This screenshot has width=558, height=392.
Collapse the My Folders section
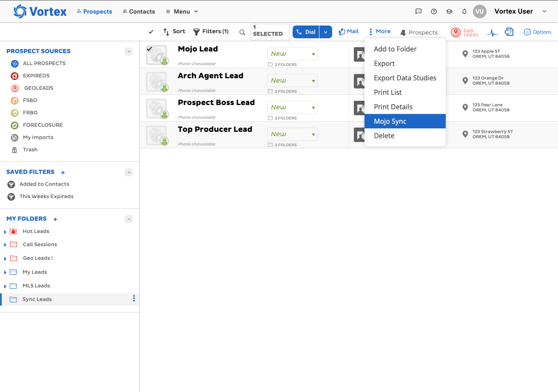tap(128, 219)
